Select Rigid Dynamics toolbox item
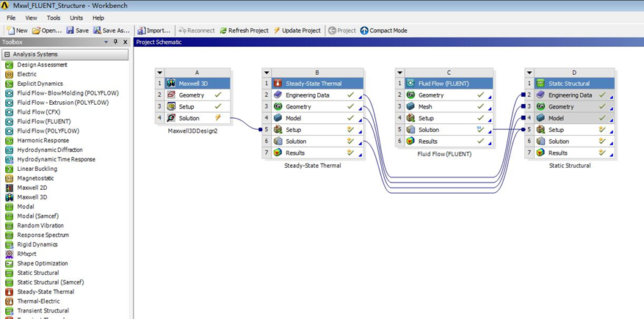Viewport: 644px width, 319px height. [x=37, y=244]
